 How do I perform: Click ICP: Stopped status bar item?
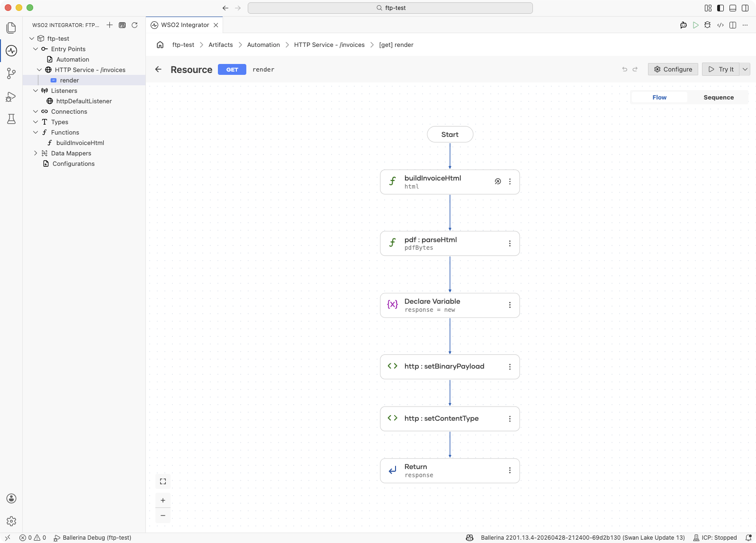pyautogui.click(x=715, y=538)
